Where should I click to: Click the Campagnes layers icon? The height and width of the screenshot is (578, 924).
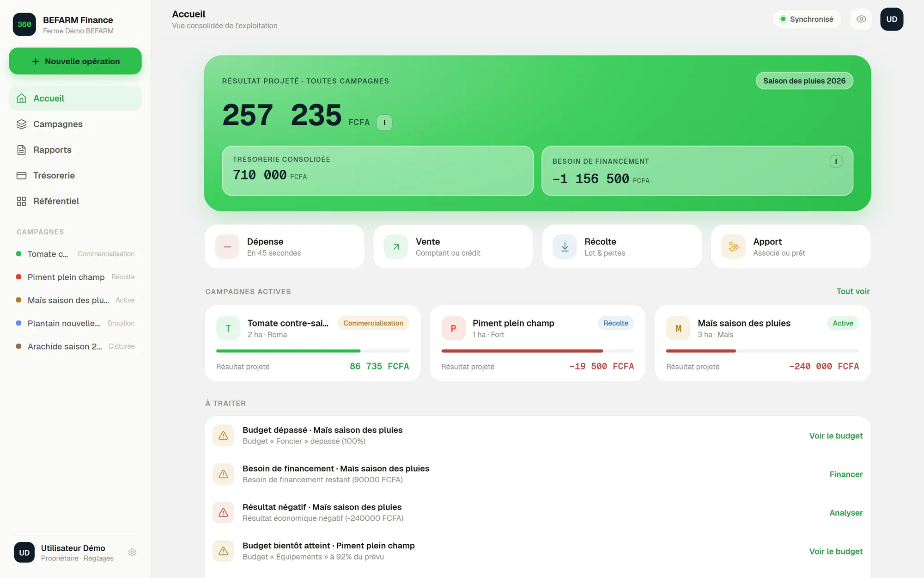point(21,124)
